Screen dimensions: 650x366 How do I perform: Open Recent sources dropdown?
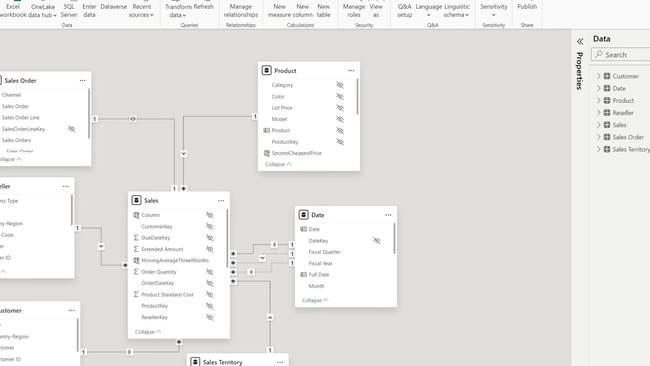pyautogui.click(x=141, y=10)
